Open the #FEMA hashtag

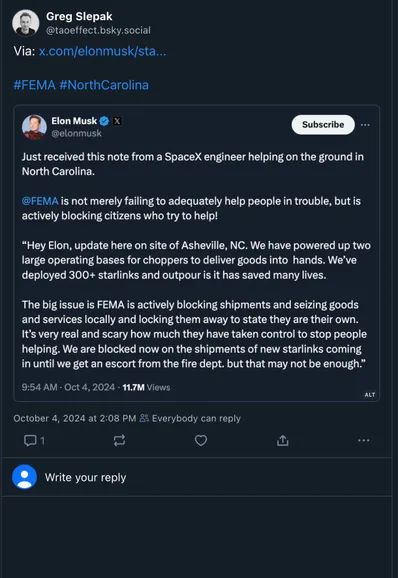34,85
